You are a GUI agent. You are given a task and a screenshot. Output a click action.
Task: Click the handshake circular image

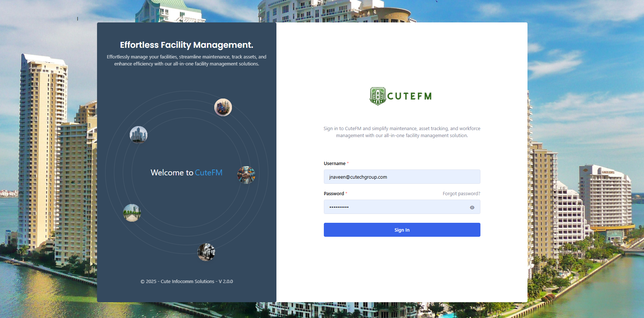point(246,175)
